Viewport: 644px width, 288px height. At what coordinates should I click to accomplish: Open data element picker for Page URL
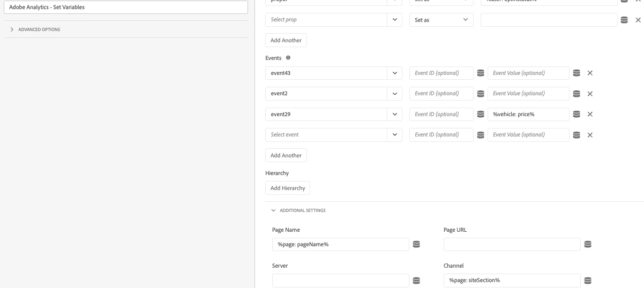point(588,245)
